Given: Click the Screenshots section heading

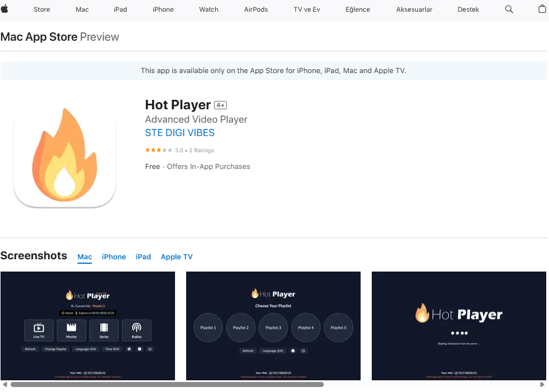Looking at the screenshot, I should pos(33,256).
